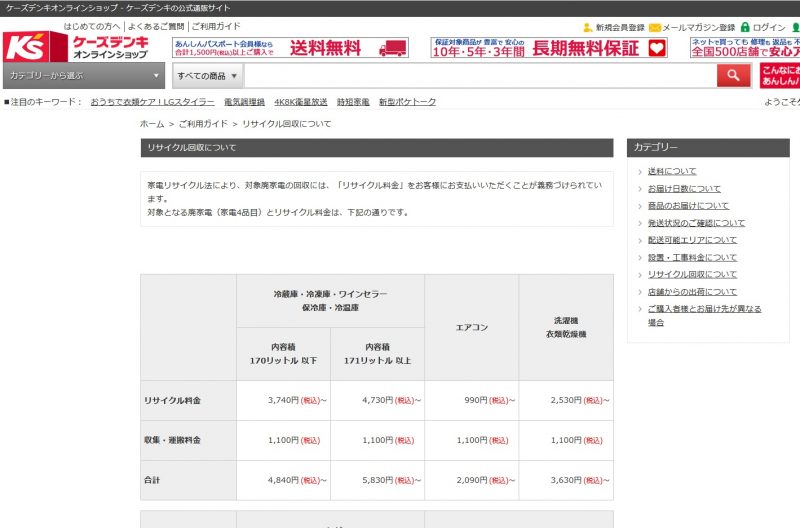Select the 4K8K衛星放送 keyword link

300,102
